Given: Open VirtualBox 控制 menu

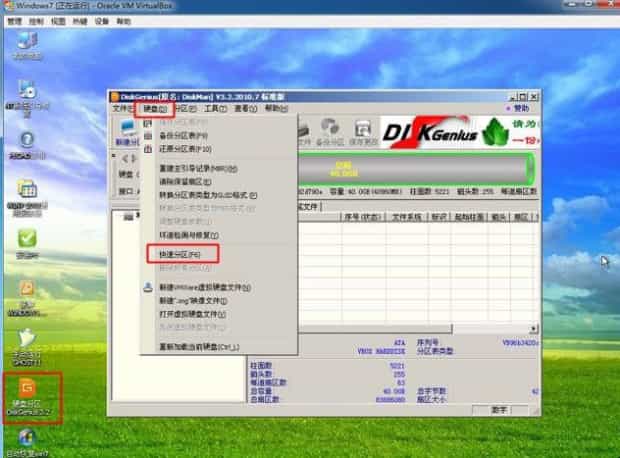Looking at the screenshot, I should tap(36, 21).
